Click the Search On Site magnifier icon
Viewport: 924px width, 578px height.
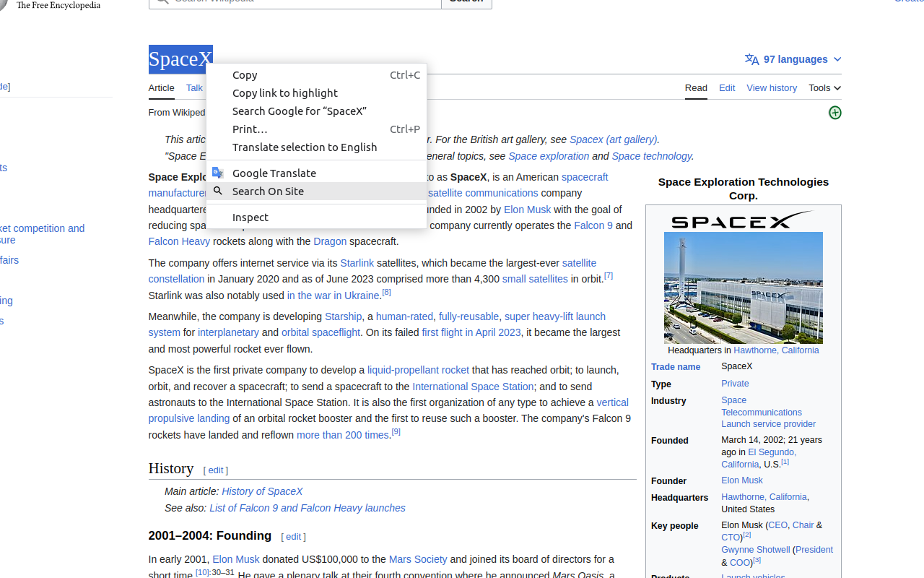coord(219,191)
